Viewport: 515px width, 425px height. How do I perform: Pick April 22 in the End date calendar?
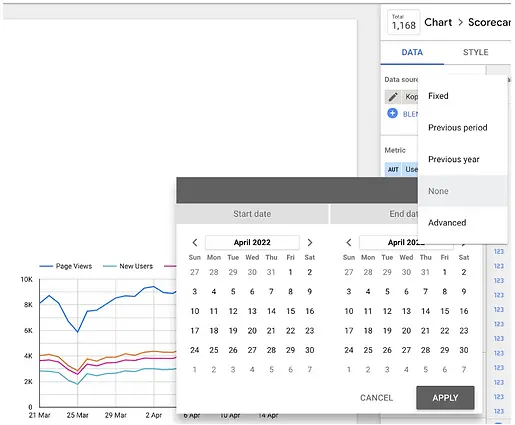tap(445, 331)
